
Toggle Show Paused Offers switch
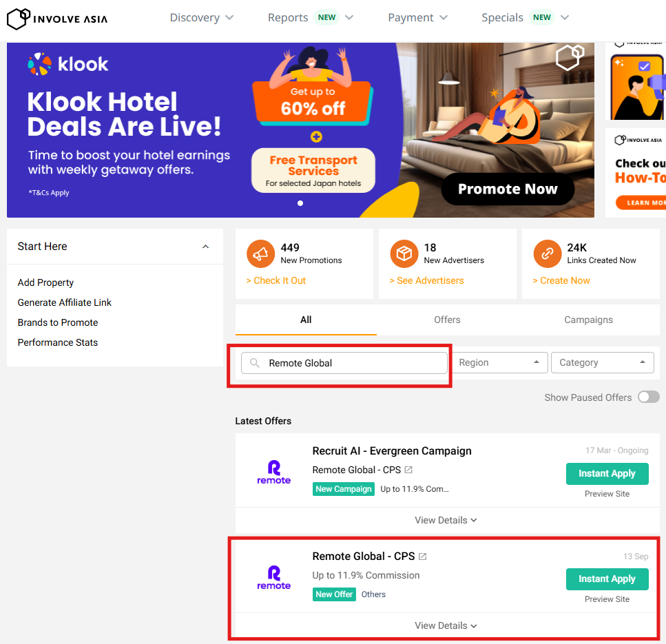(x=649, y=397)
